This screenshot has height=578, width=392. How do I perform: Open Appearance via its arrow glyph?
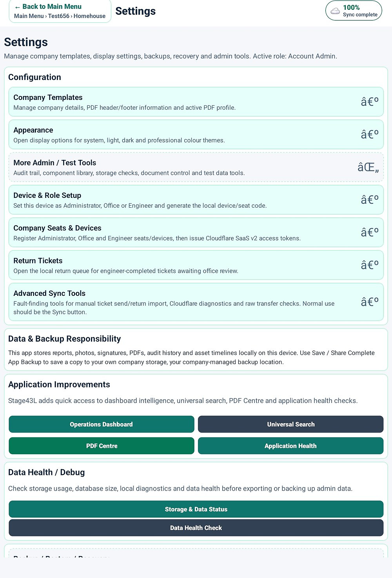click(370, 134)
